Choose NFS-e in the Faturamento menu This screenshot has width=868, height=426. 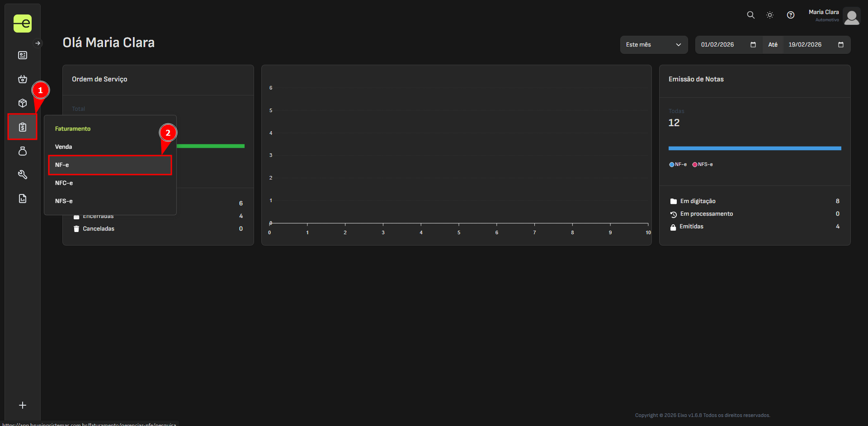pyautogui.click(x=64, y=201)
